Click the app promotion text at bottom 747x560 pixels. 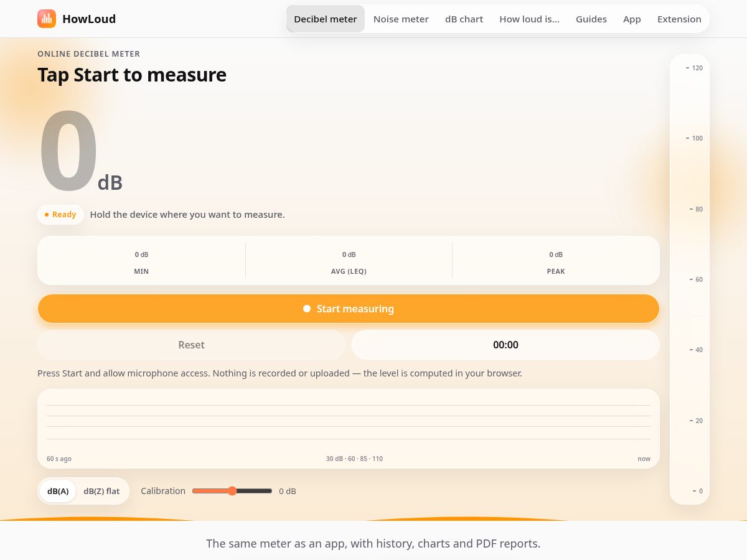pyautogui.click(x=374, y=543)
